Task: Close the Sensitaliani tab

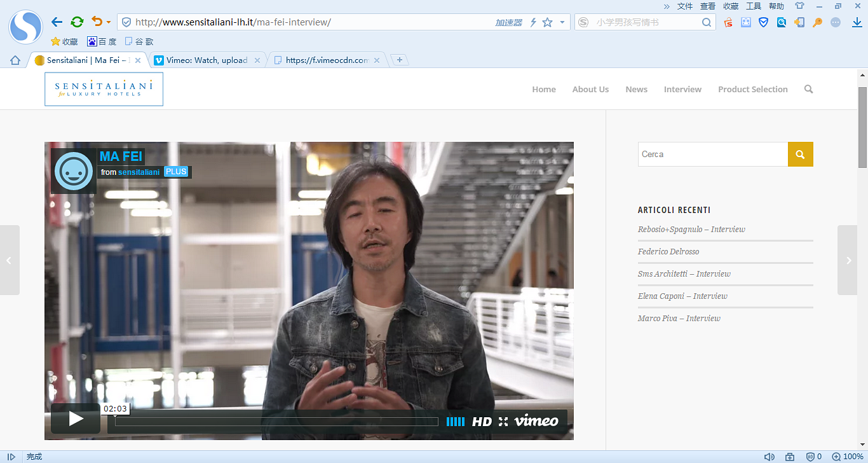Action: (138, 60)
